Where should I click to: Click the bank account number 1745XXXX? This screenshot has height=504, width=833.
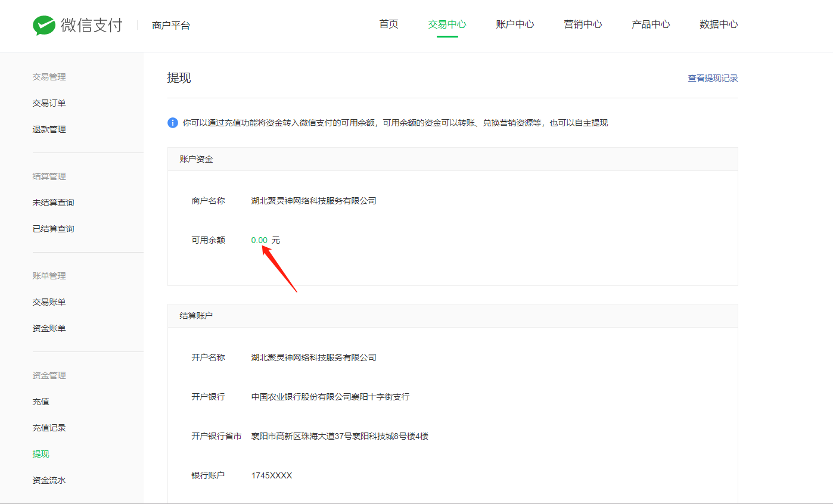(x=272, y=475)
